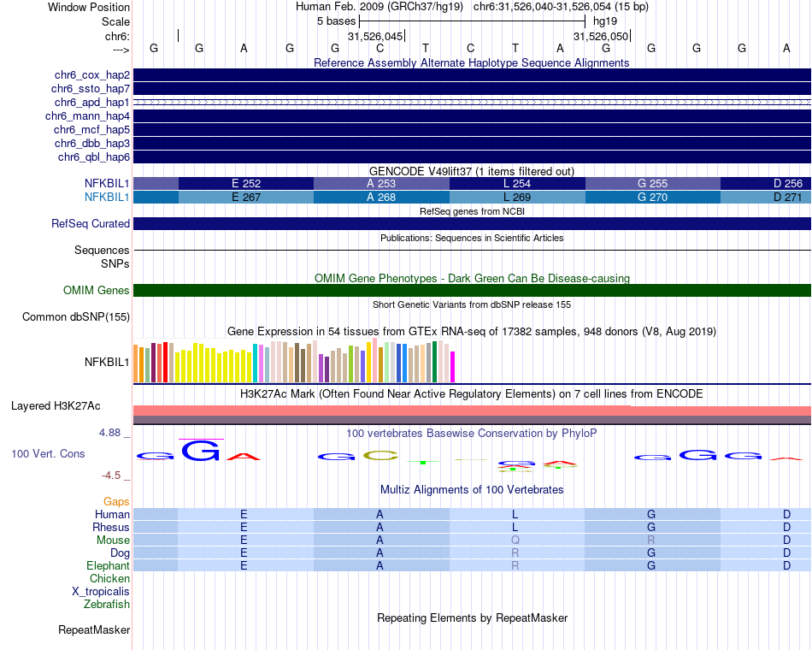Select codon A 253 in NFKBIL1 transcript

(381, 184)
